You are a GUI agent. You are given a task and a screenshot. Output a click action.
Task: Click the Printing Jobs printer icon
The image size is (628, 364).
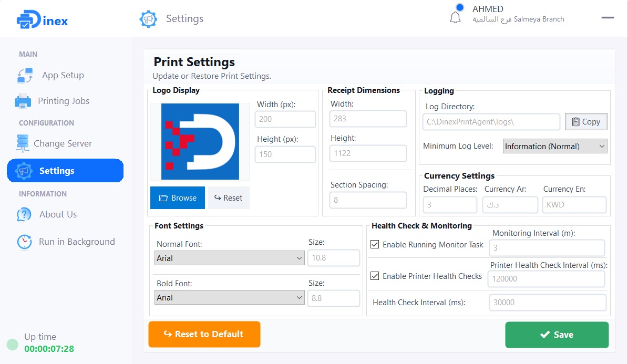23,101
